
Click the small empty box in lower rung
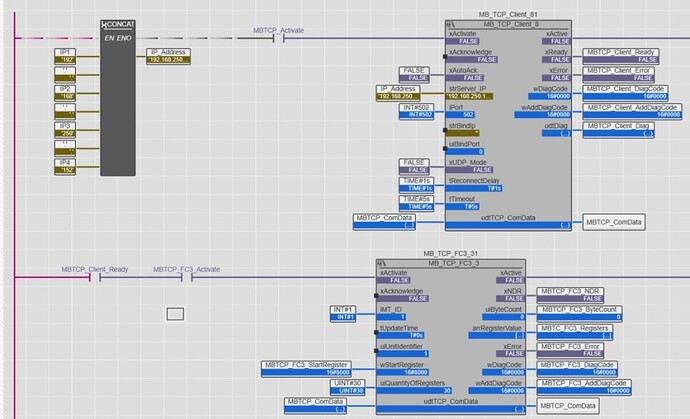175,314
